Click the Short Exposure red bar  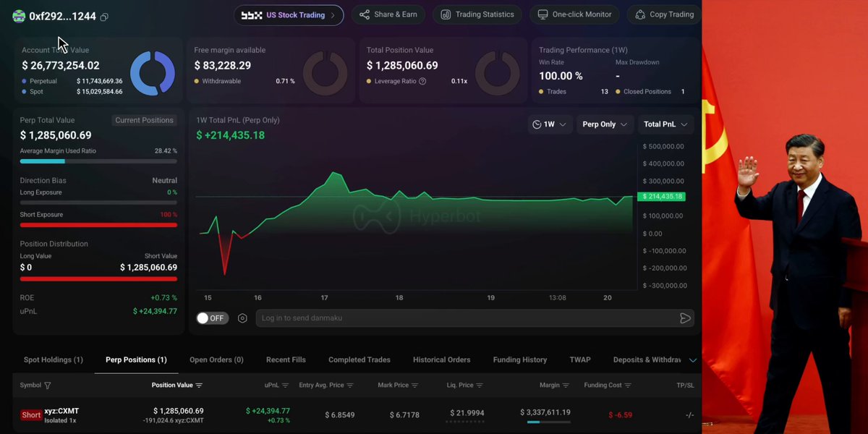pyautogui.click(x=98, y=225)
